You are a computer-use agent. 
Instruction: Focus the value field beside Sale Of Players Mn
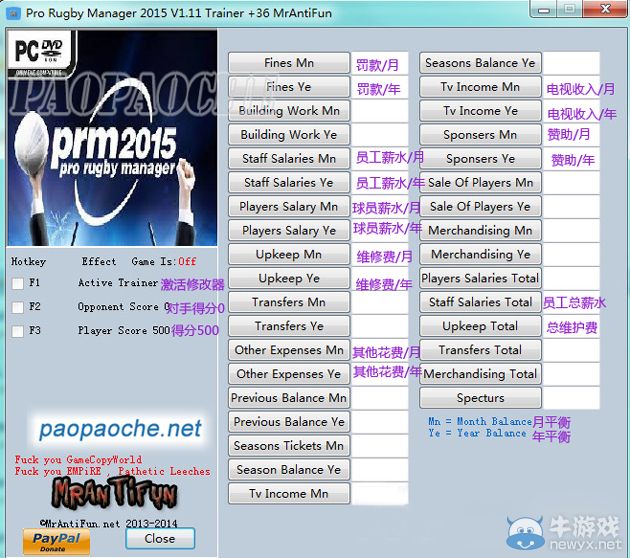(x=571, y=182)
